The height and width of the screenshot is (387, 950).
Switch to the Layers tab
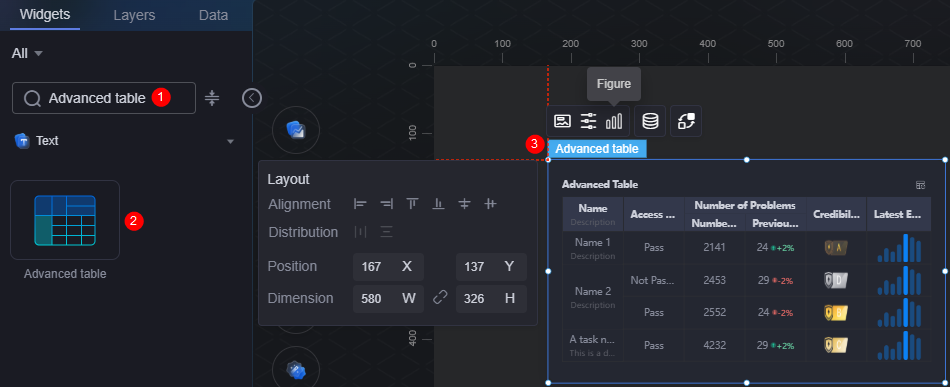(135, 15)
